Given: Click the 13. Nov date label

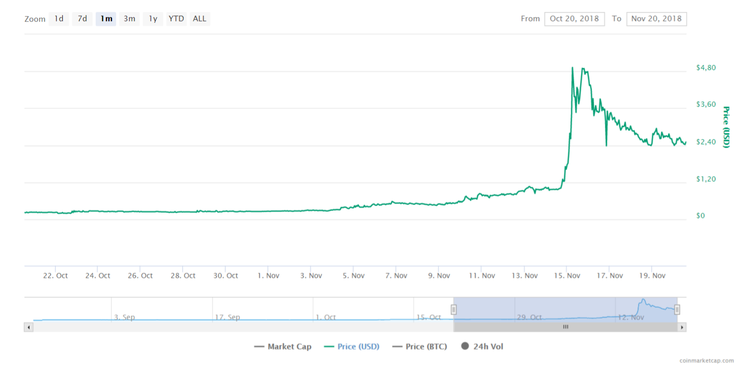Looking at the screenshot, I should [524, 276].
